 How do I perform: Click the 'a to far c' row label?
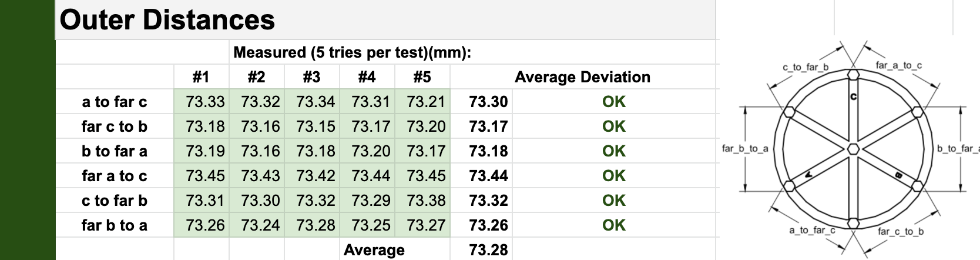click(x=115, y=102)
